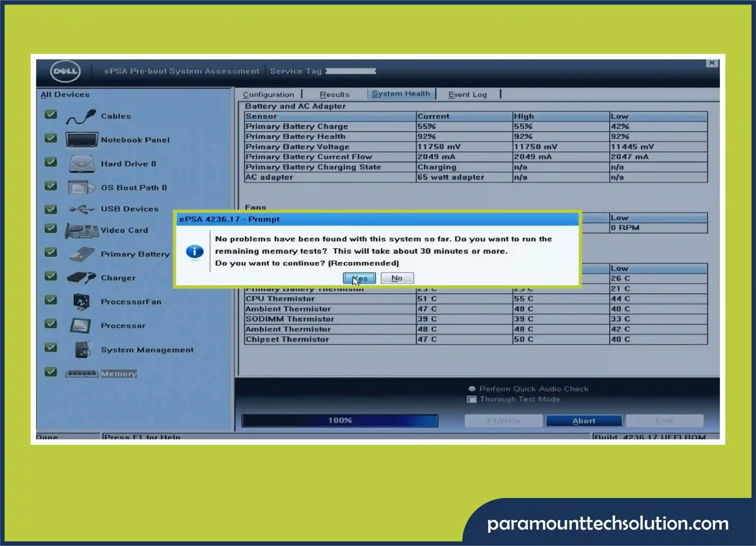756x546 pixels.
Task: Toggle the Memory checkbox
Action: click(51, 372)
